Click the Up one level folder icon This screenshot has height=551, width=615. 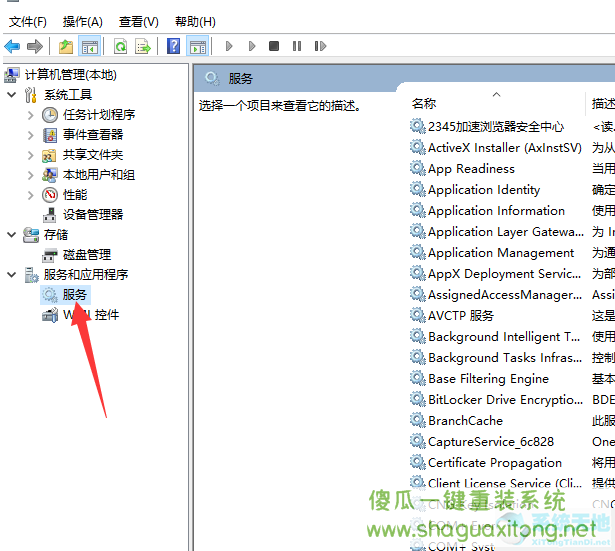tap(66, 46)
